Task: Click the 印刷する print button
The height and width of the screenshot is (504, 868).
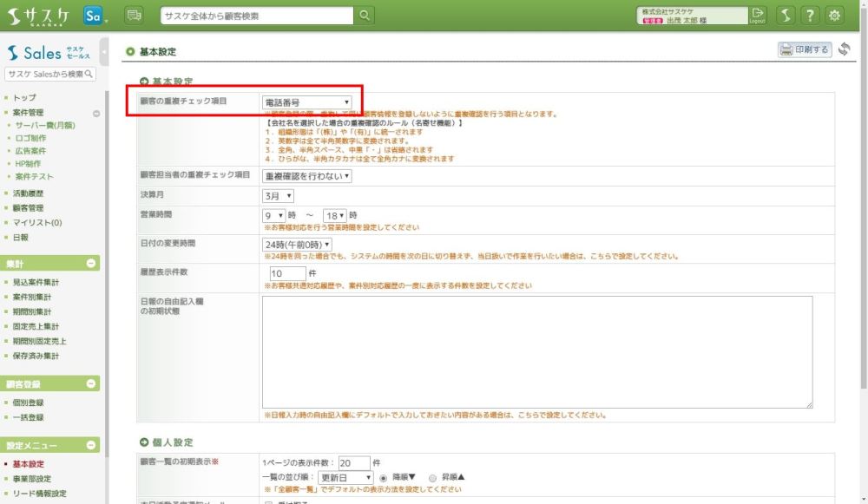Action: point(805,50)
